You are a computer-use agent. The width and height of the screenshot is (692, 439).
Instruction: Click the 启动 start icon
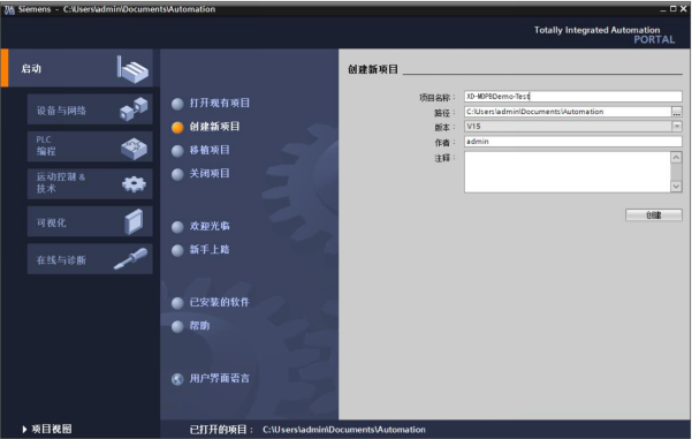click(132, 69)
